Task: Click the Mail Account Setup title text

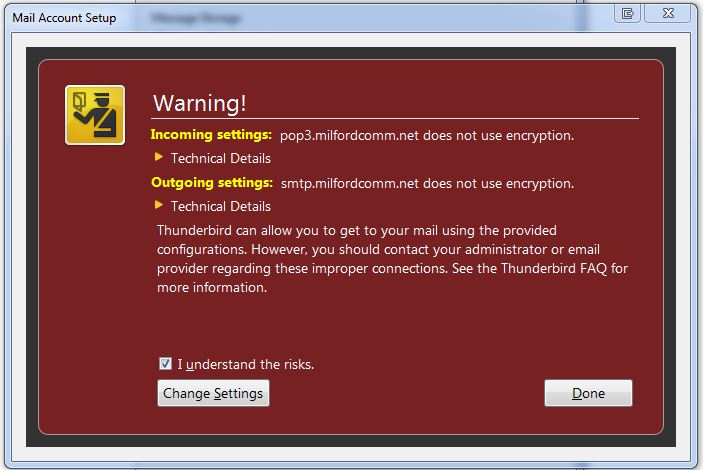Action: 64,18
